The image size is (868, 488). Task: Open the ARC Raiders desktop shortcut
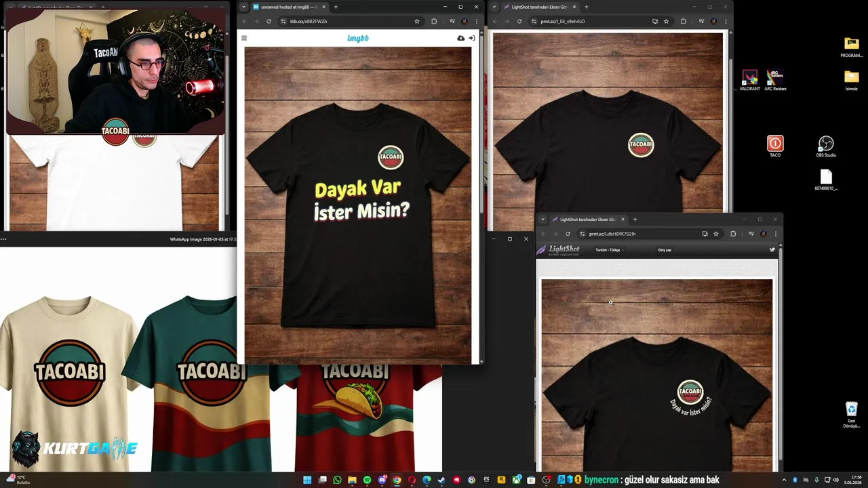(775, 80)
